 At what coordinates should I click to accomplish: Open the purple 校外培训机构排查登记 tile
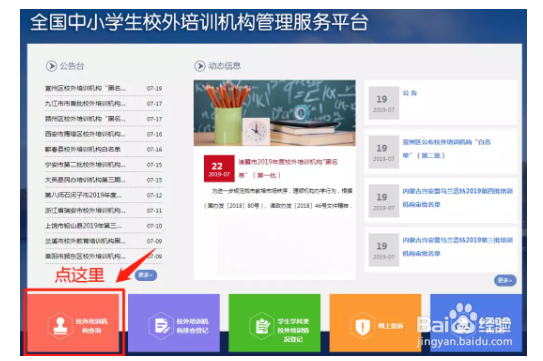pos(174,323)
